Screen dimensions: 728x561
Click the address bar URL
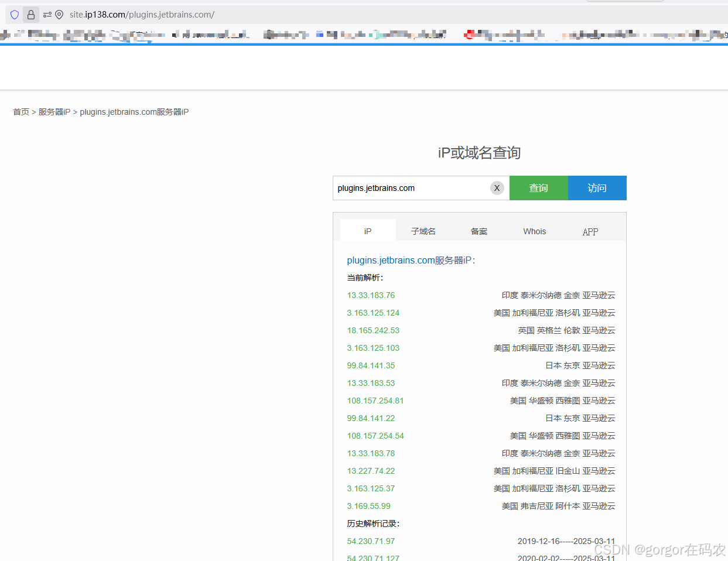142,15
